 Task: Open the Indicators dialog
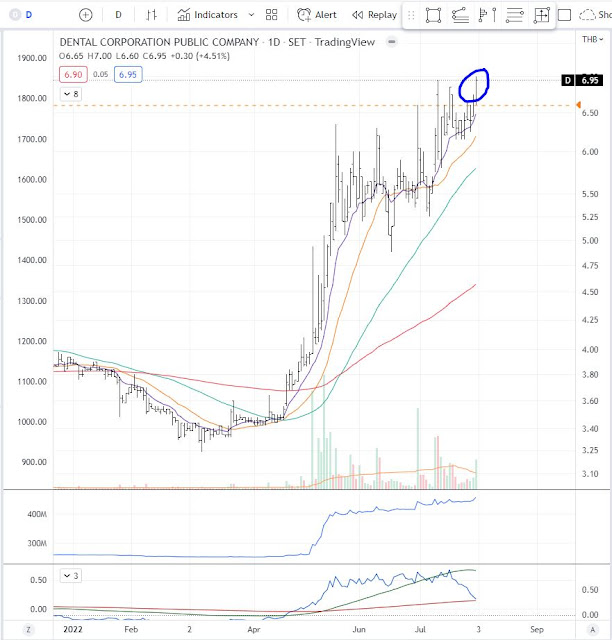(x=207, y=15)
